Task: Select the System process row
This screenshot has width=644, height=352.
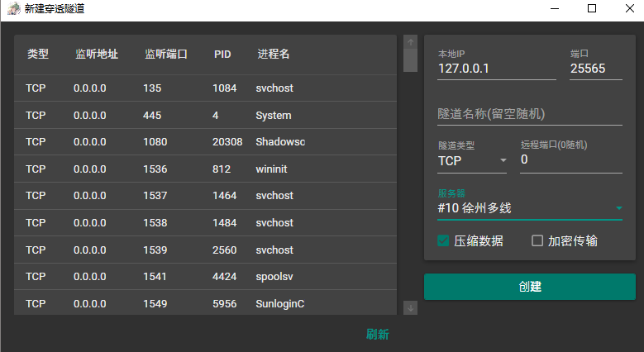Action: click(x=205, y=115)
